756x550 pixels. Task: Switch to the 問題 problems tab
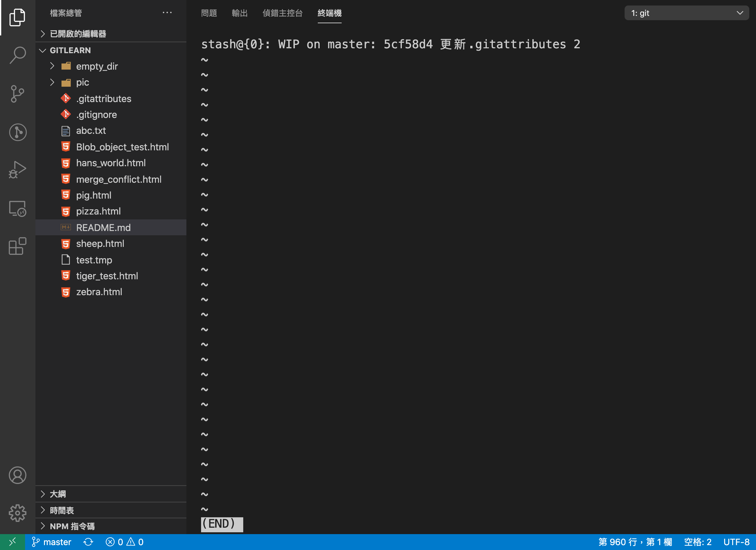click(209, 13)
